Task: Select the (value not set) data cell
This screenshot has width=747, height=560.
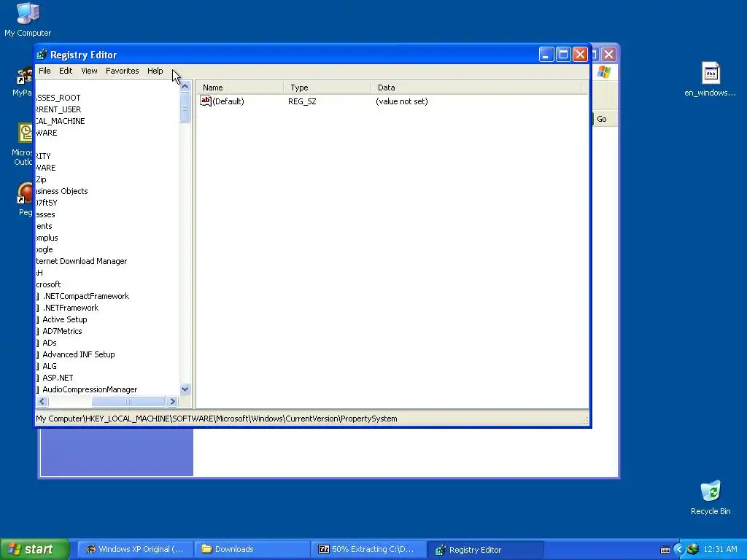Action: coord(402,101)
